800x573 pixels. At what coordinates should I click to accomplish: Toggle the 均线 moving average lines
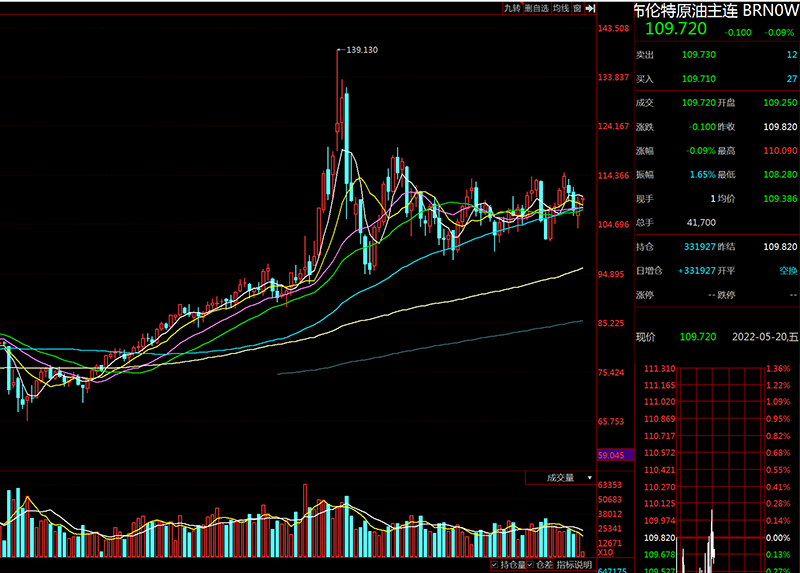point(561,8)
